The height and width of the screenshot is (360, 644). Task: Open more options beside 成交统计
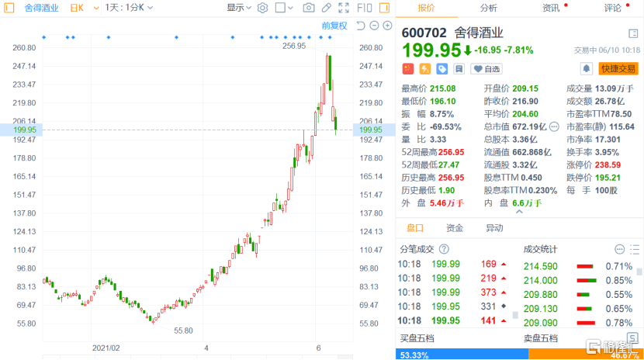[619, 249]
